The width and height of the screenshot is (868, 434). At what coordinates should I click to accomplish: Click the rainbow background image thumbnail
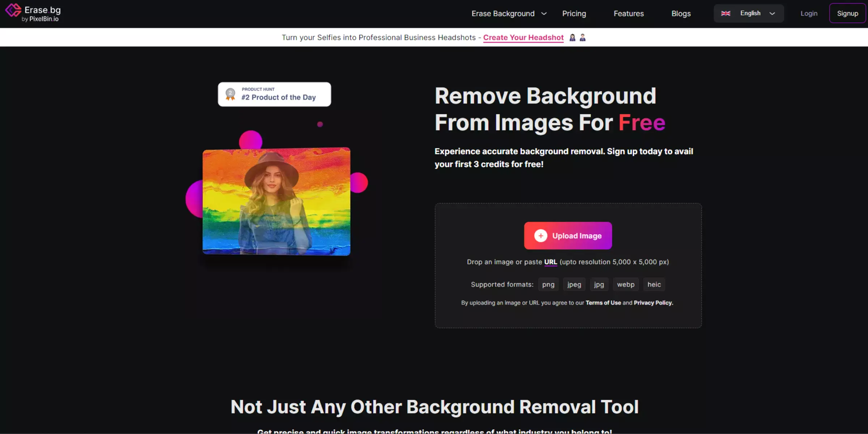[276, 201]
